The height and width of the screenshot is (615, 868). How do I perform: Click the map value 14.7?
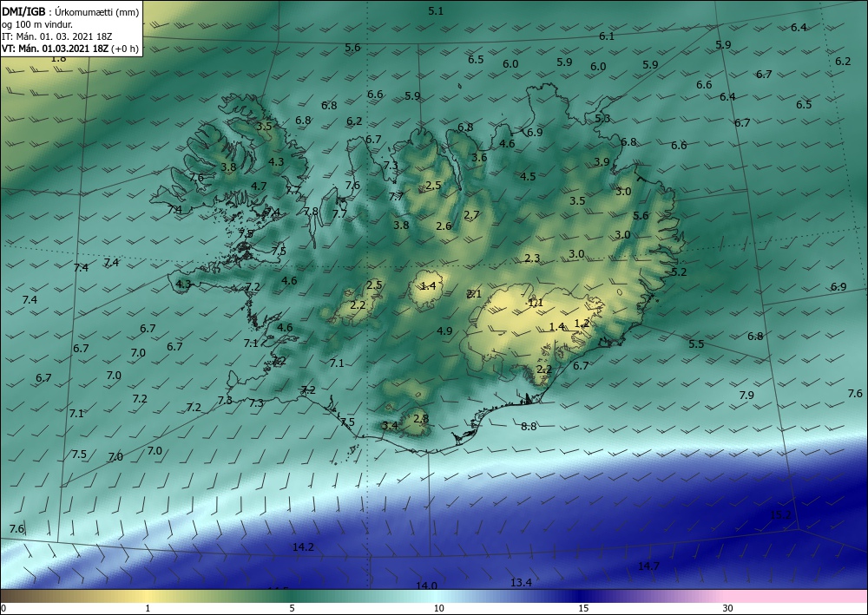(648, 566)
